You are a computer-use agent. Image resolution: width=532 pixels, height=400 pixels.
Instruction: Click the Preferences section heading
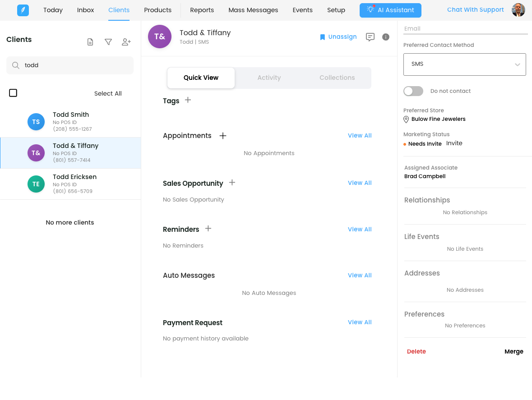[424, 314]
